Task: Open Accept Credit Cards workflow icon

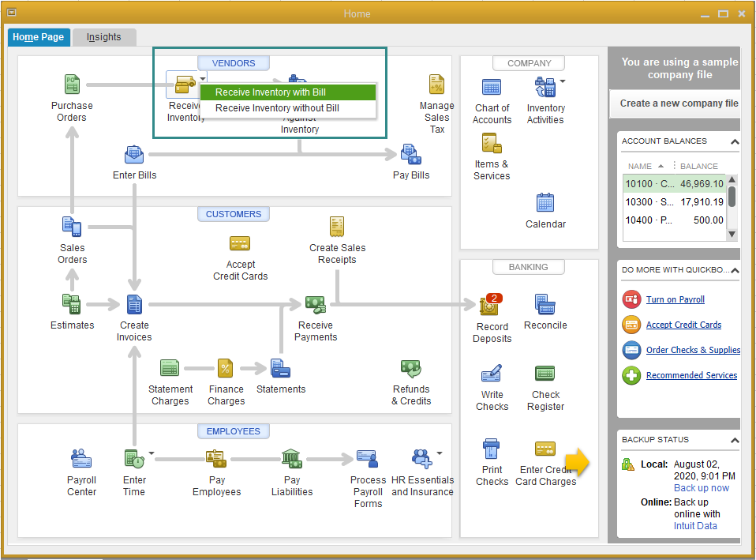Action: (x=240, y=244)
